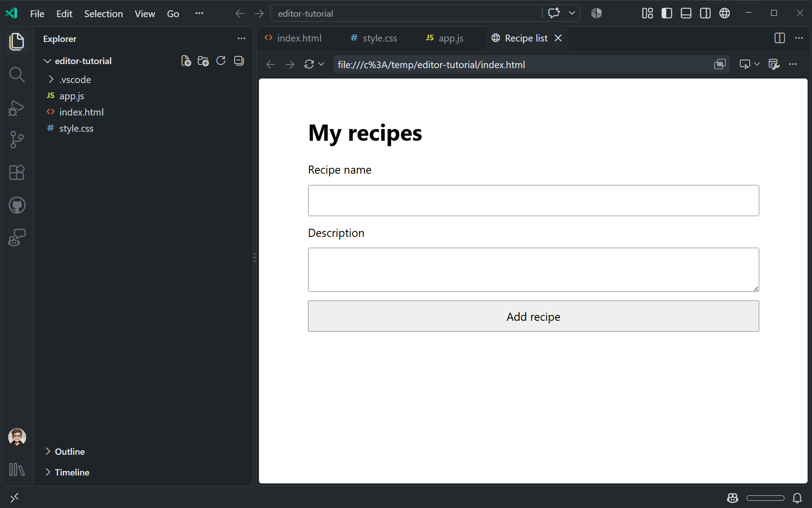Open the Search view
The width and height of the screenshot is (812, 508).
point(17,74)
